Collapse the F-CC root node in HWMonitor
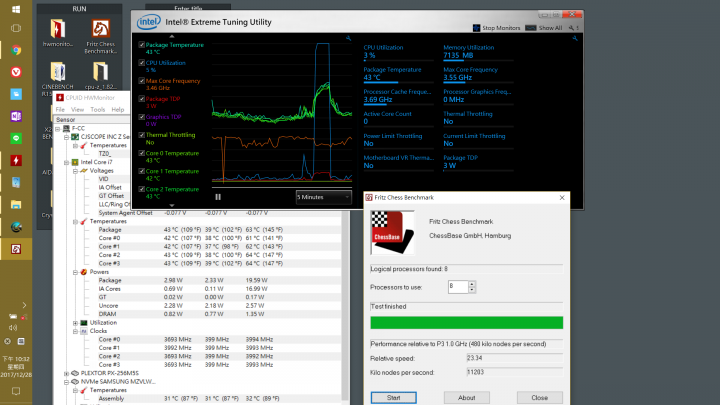Viewport: 720px width, 405px height. (58, 129)
